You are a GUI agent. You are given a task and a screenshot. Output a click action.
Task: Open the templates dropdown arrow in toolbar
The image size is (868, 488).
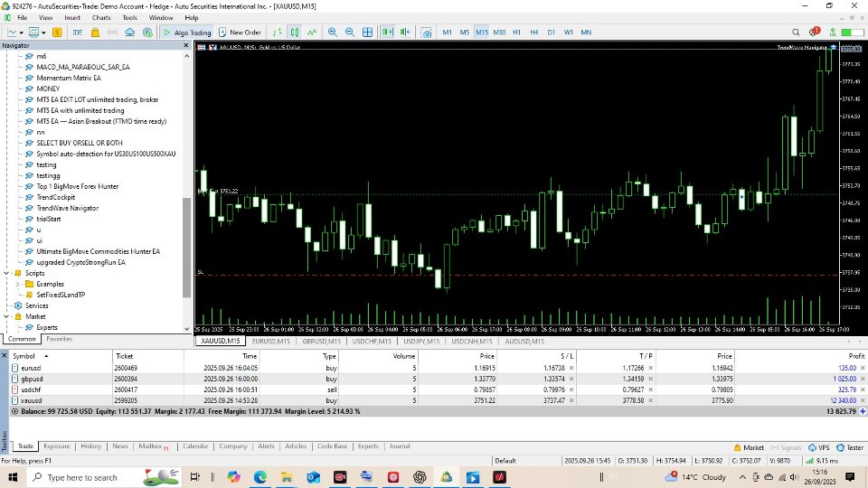[43, 33]
